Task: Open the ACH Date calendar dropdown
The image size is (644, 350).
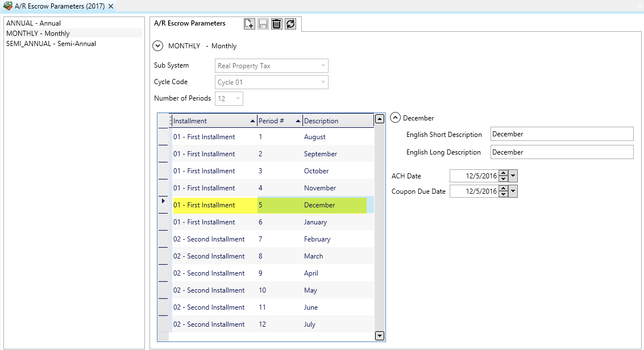Action: [514, 176]
